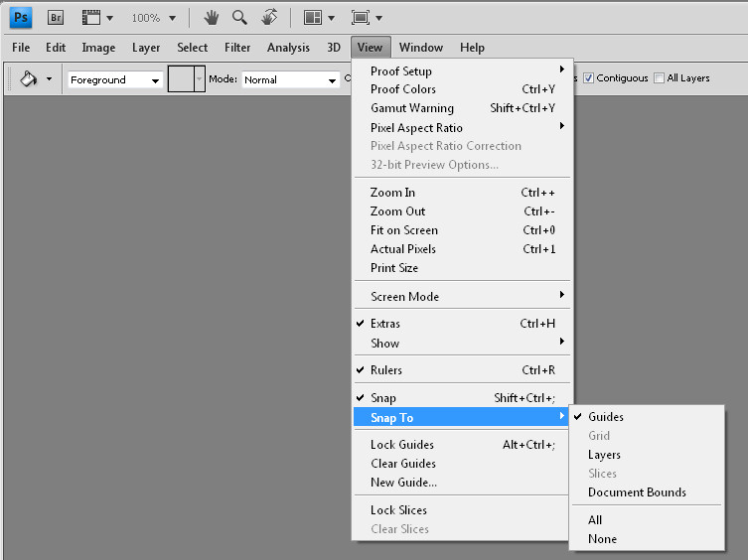Select All in Snap To submenu
Screen dimensions: 748x560
[647, 520]
